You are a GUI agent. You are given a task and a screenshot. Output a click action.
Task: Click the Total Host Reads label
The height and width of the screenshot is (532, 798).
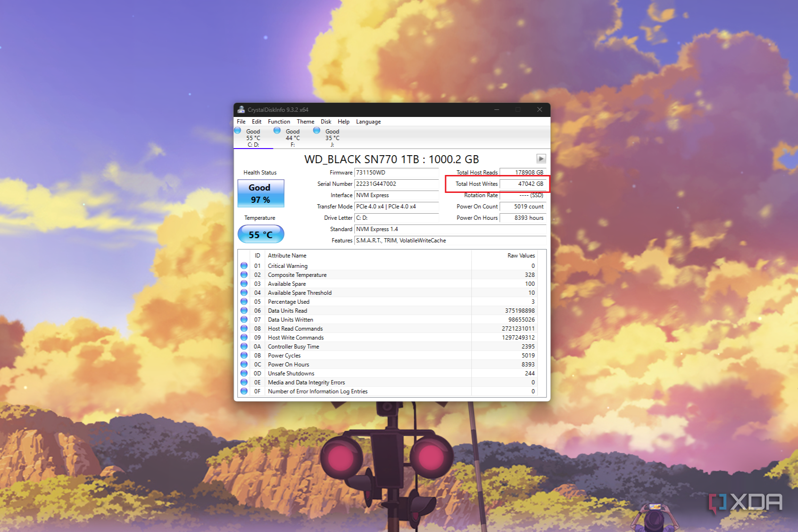click(x=477, y=173)
